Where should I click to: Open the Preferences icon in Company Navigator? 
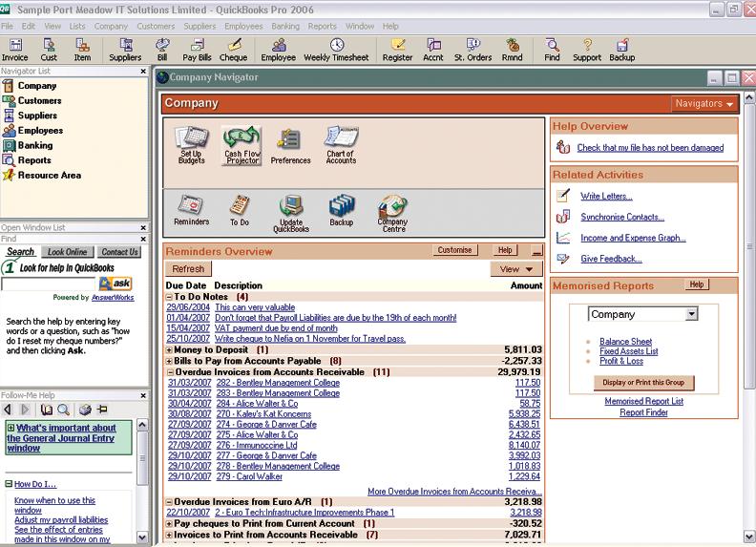291,146
